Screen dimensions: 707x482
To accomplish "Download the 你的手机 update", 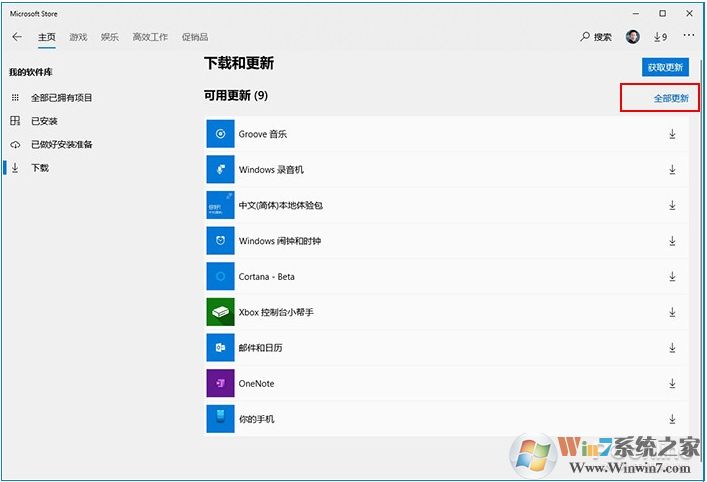I will point(672,419).
